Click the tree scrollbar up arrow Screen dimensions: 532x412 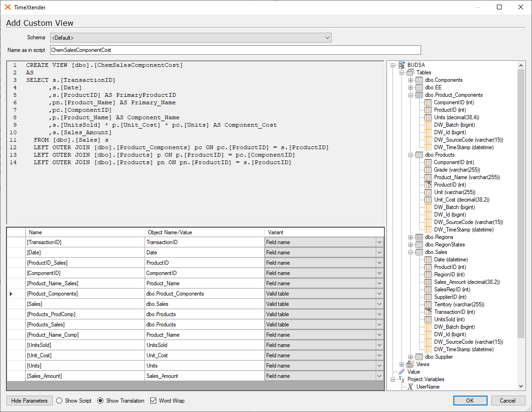(x=521, y=65)
